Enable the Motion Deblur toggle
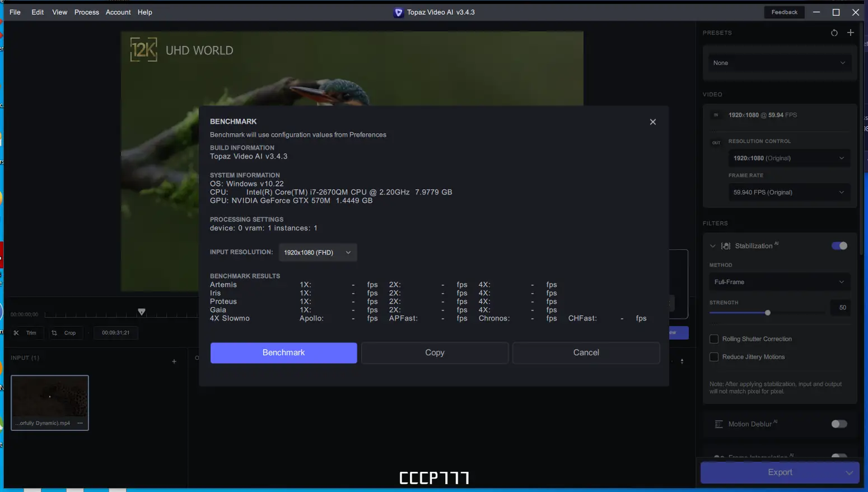 click(839, 424)
